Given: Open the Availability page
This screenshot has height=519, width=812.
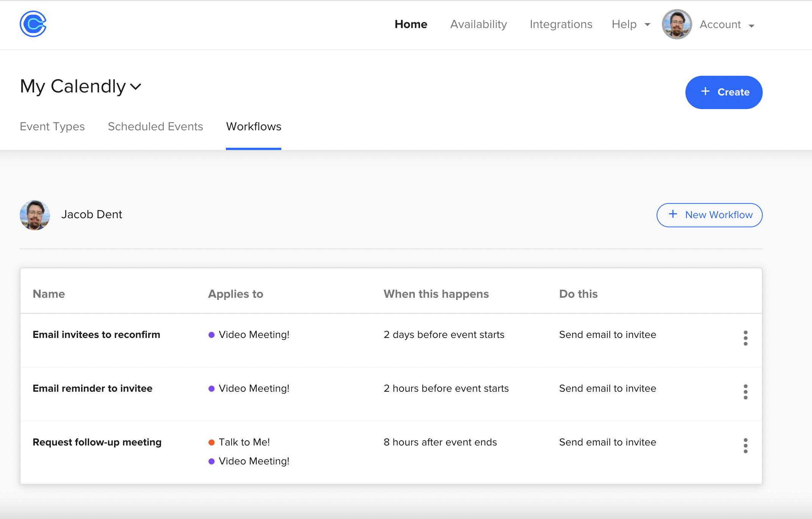Looking at the screenshot, I should (478, 24).
